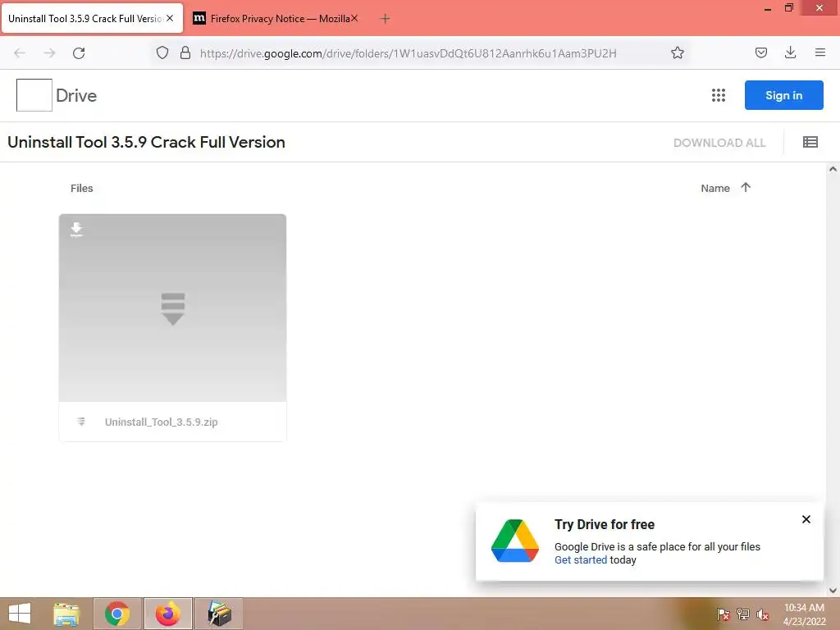
Task: Click the muted volume tray icon
Action: point(762,614)
